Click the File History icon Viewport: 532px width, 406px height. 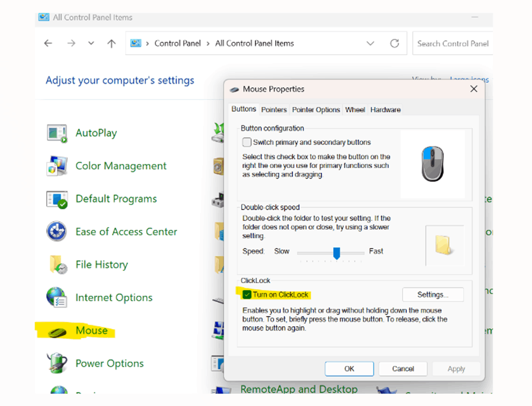[x=58, y=265]
